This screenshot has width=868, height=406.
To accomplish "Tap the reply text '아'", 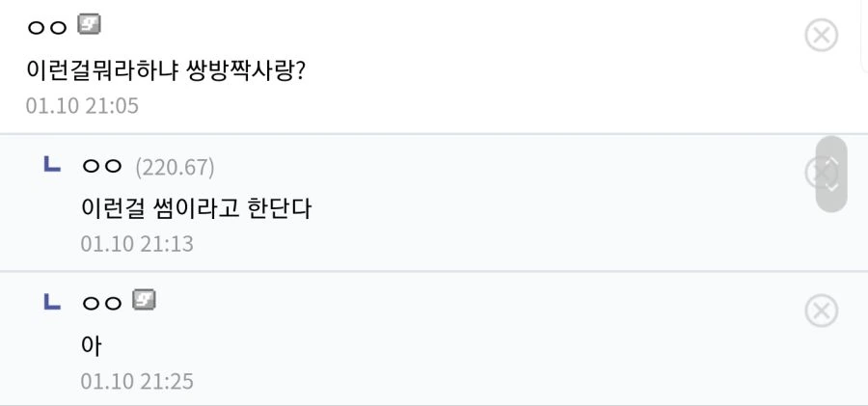I will click(x=91, y=345).
